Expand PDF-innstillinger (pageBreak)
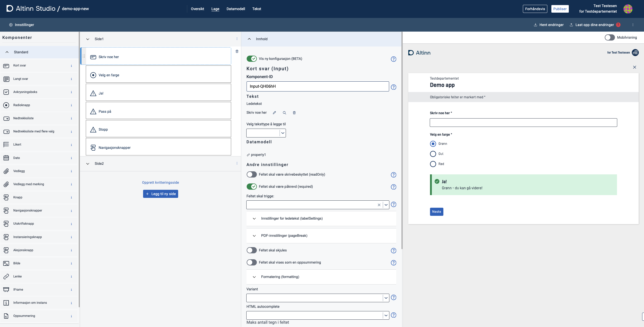 pos(321,236)
